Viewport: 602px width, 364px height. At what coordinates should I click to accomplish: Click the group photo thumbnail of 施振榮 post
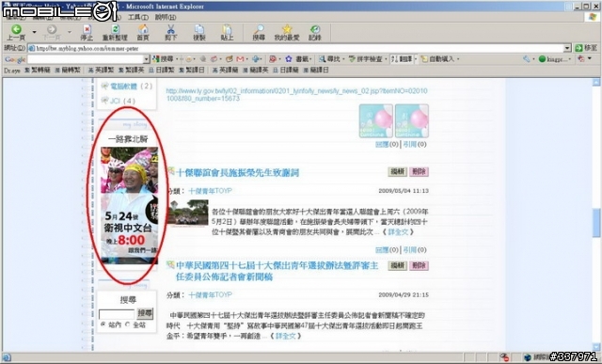(x=188, y=213)
